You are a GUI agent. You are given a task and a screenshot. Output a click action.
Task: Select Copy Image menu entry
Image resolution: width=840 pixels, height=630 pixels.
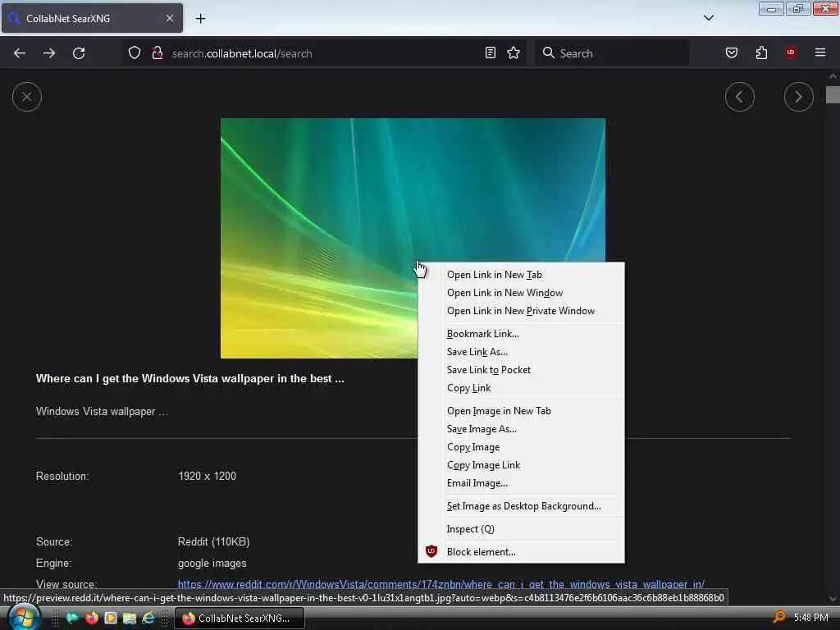tap(521, 447)
